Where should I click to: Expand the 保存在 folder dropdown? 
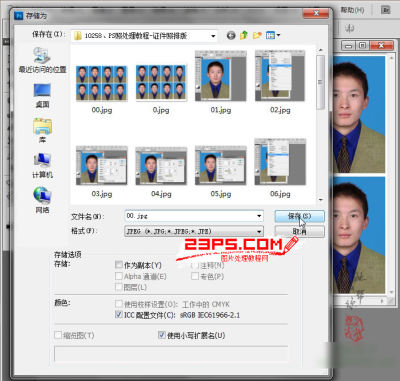click(x=213, y=36)
